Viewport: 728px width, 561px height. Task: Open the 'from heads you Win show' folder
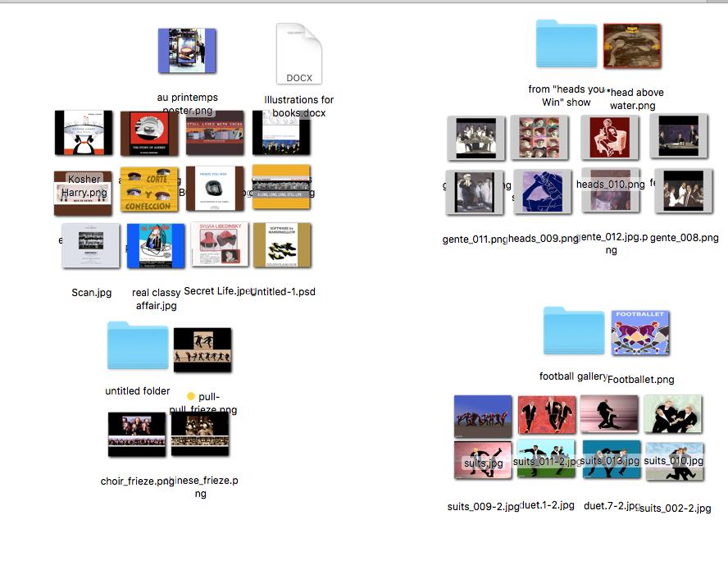(566, 45)
